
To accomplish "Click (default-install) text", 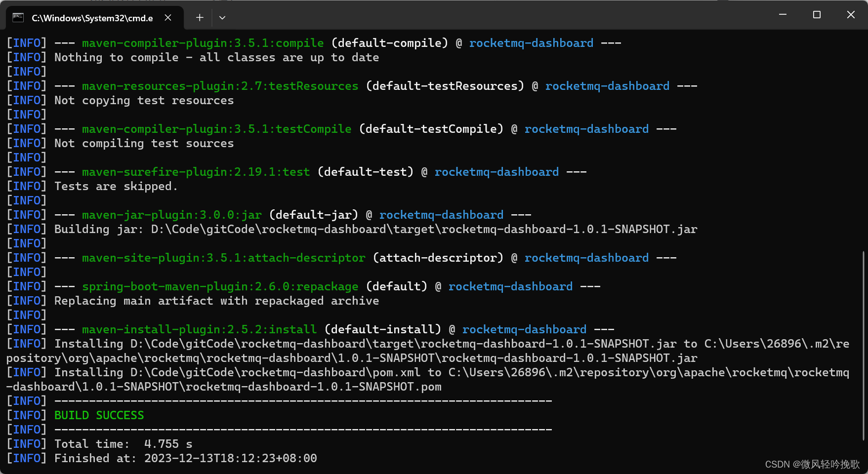I will pyautogui.click(x=383, y=329).
